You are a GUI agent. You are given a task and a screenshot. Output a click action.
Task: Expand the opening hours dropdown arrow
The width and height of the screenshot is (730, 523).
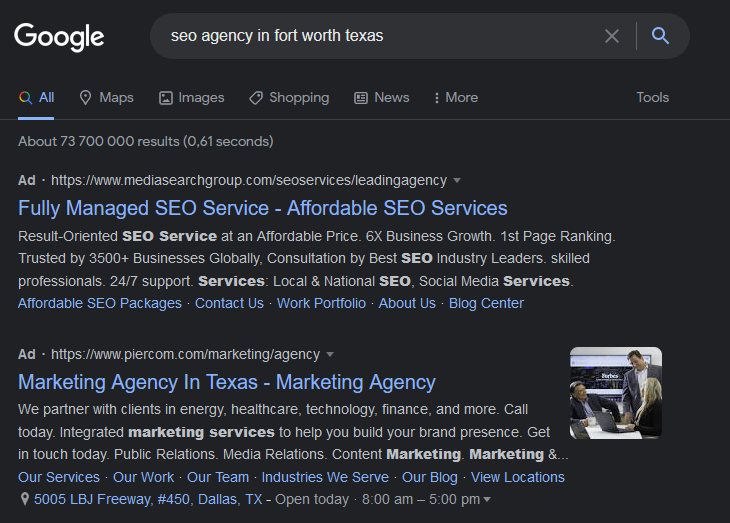tap(487, 499)
